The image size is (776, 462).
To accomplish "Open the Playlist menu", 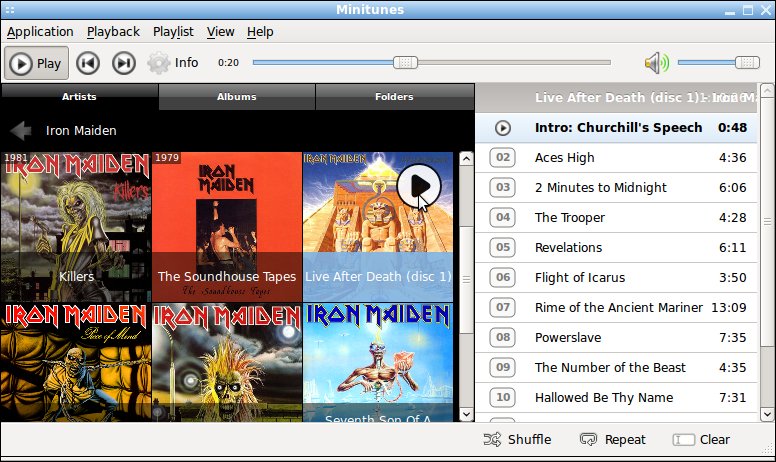I will [173, 32].
